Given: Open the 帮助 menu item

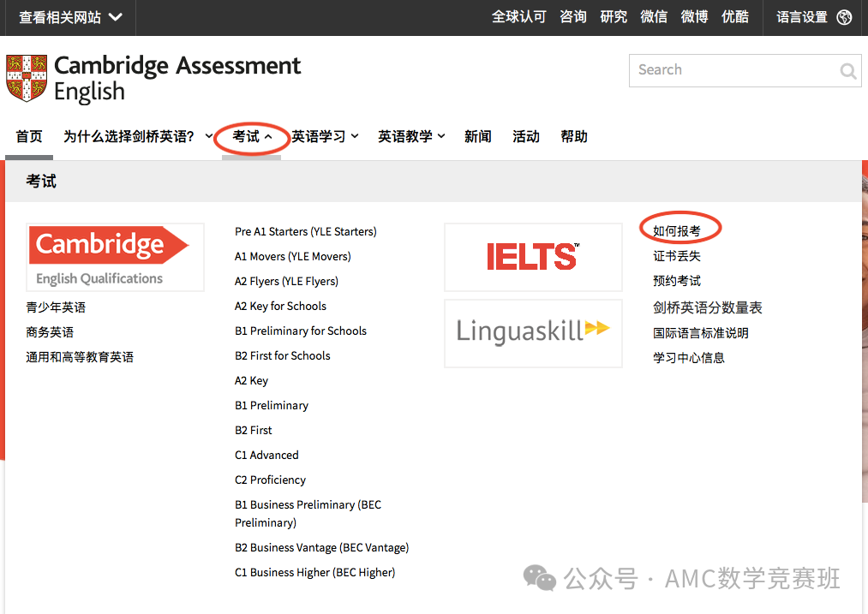Looking at the screenshot, I should (x=574, y=137).
